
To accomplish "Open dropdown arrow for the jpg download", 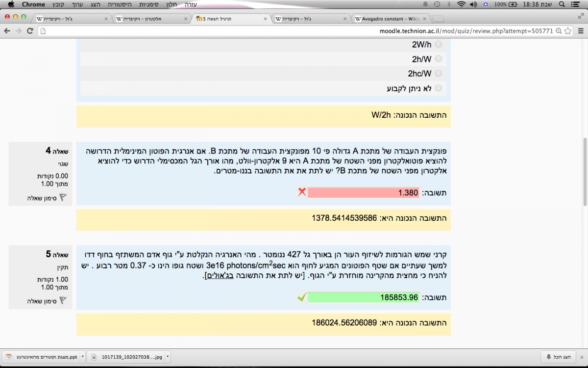I will [168, 356].
